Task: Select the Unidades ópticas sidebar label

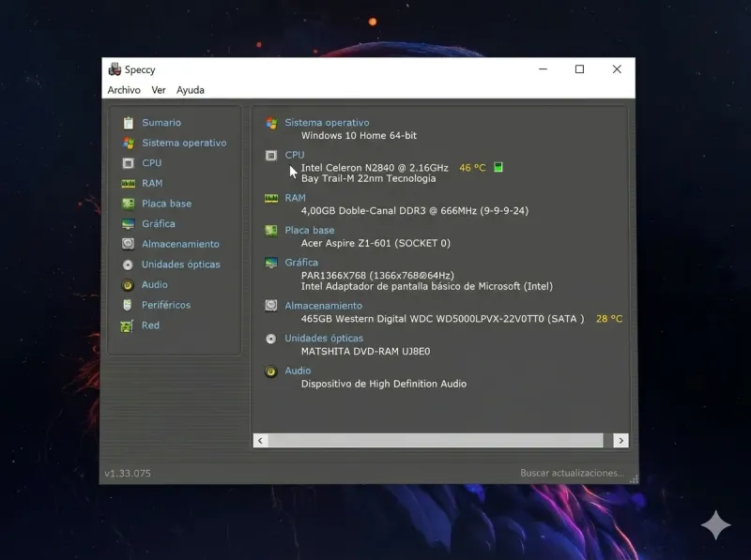Action: click(x=180, y=265)
